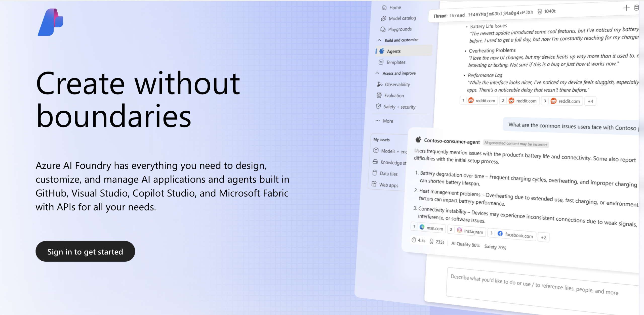
Task: Click the Data files icon
Action: pyautogui.click(x=375, y=173)
